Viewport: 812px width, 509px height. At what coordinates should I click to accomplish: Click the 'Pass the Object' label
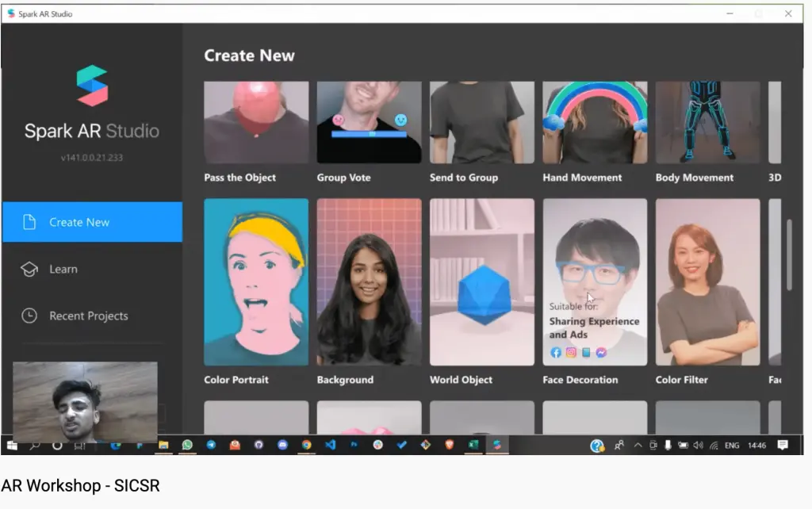239,178
